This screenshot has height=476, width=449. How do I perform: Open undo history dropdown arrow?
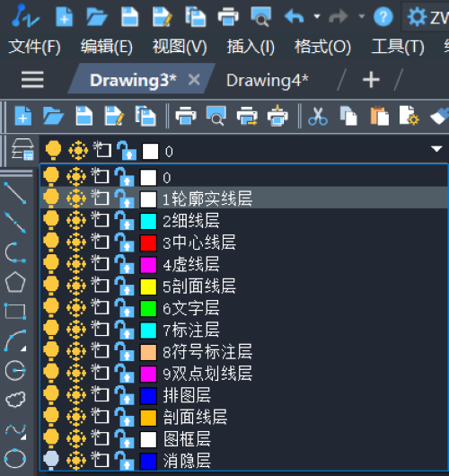(x=317, y=16)
